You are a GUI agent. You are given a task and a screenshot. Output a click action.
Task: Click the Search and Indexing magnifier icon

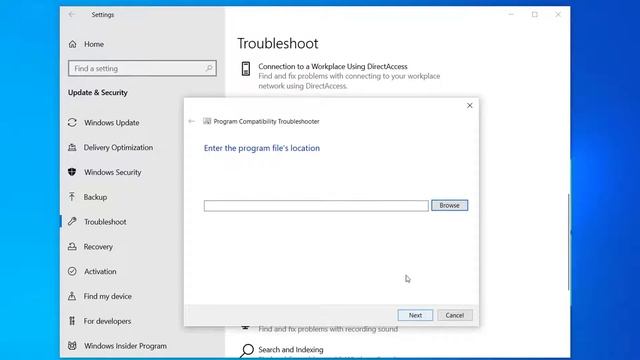247,350
